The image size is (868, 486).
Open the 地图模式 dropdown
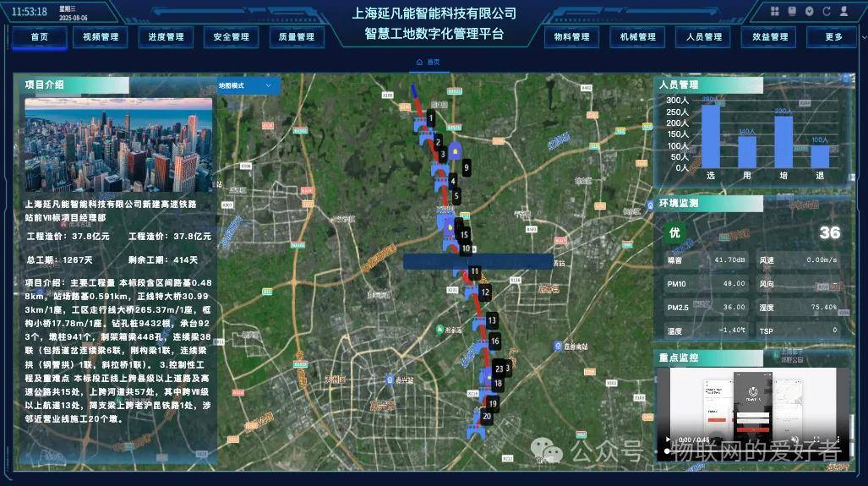pyautogui.click(x=248, y=86)
